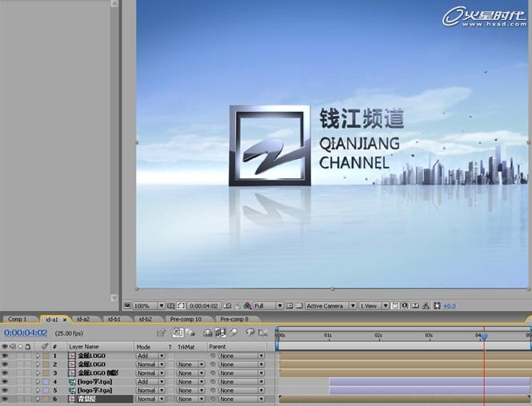Click the Reset Exposure icon
532x406 pixels.
437,305
